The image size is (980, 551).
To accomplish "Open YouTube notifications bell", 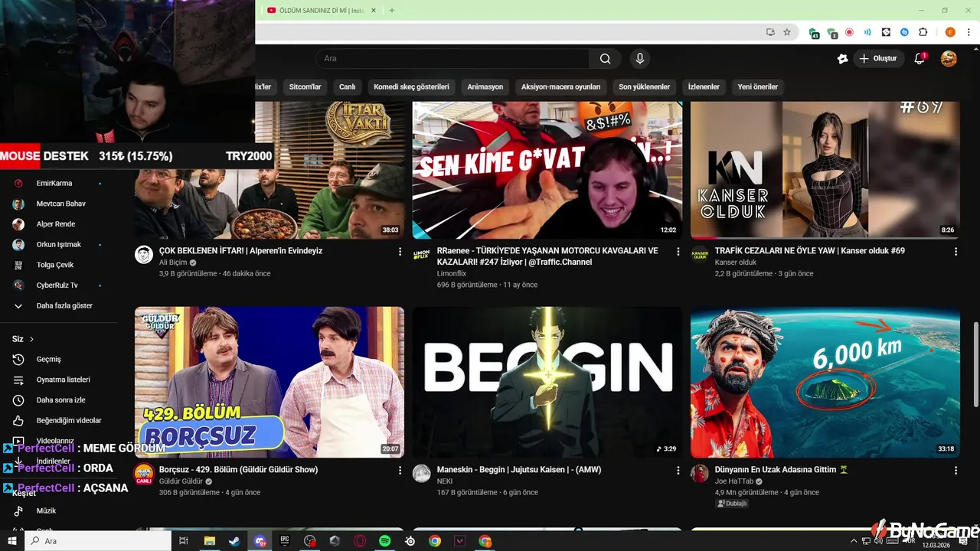I will pos(920,59).
